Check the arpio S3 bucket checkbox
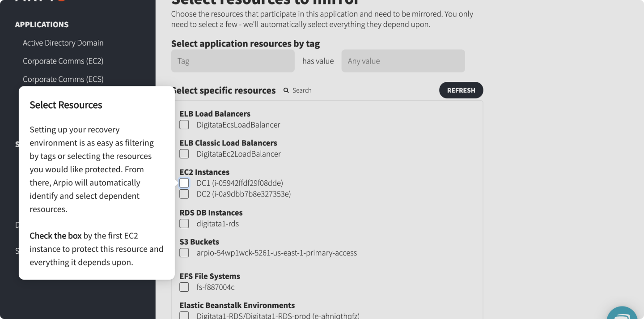644x319 pixels. click(x=184, y=253)
